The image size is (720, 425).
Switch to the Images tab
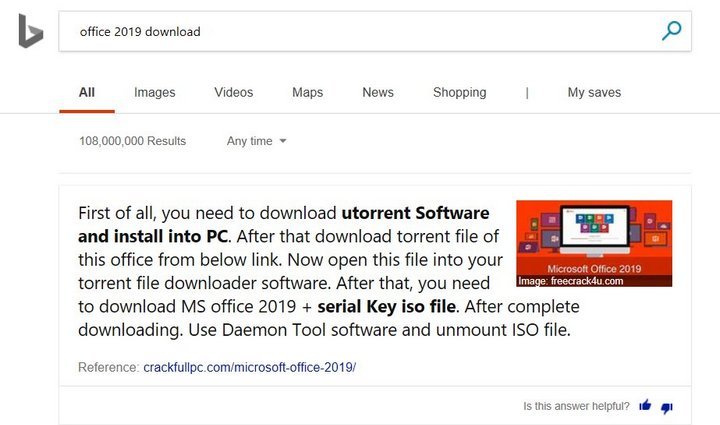click(x=155, y=92)
